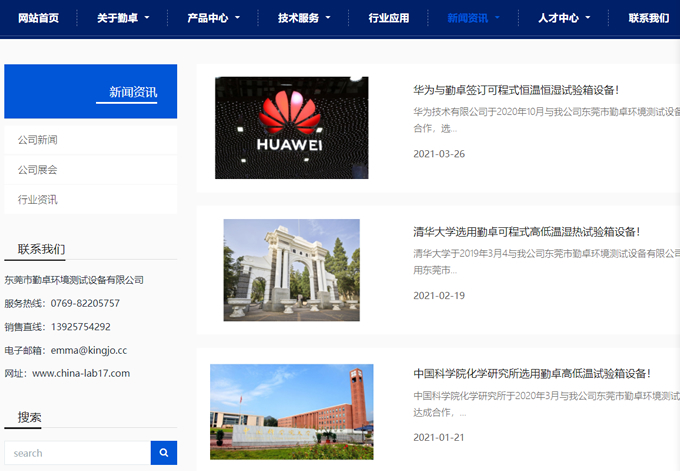Click the date 2021-01-21
The image size is (680, 471).
click(439, 437)
